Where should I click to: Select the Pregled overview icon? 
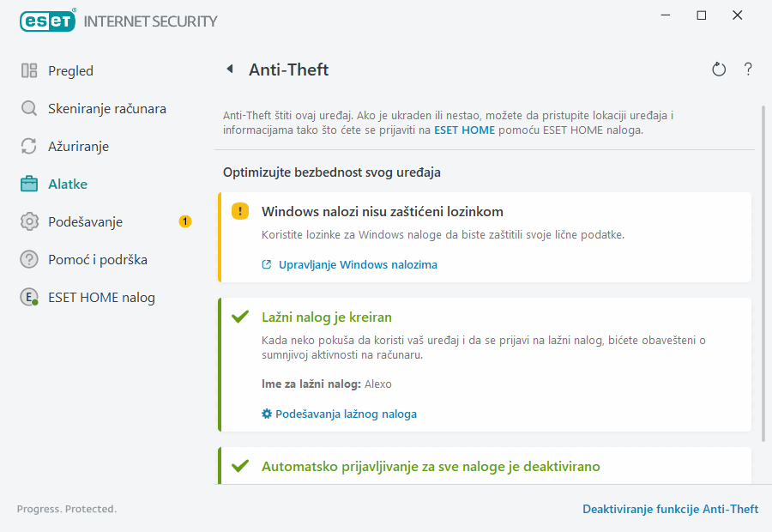click(28, 70)
